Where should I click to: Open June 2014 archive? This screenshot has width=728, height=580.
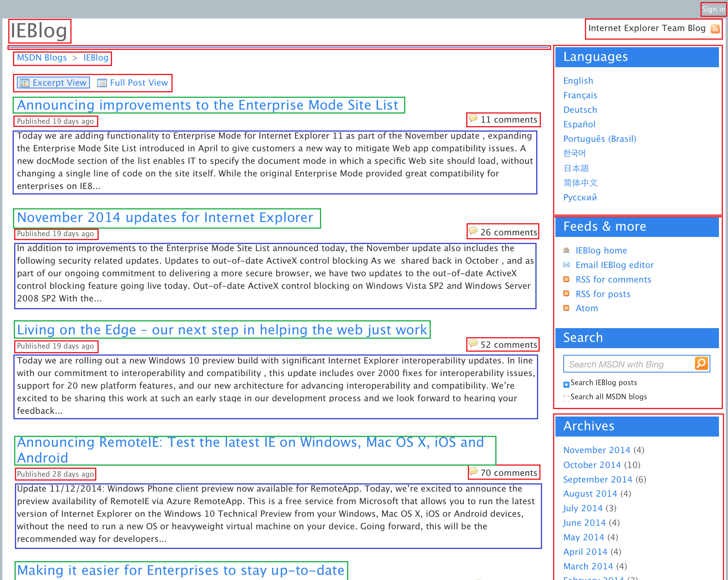click(584, 523)
